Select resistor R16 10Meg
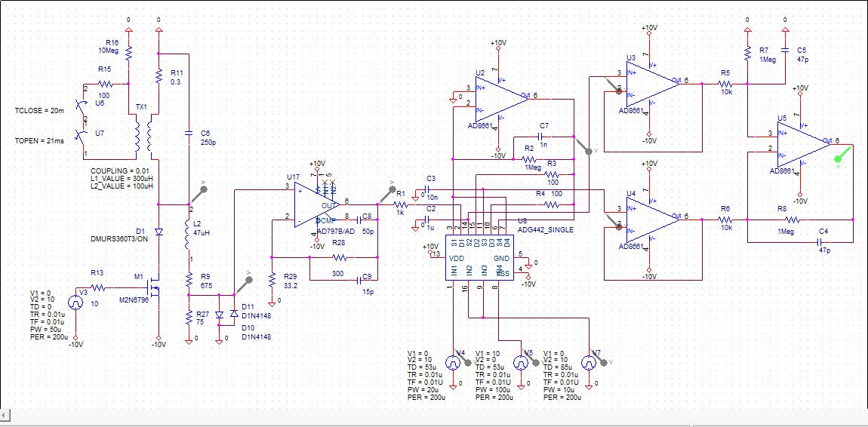 [x=128, y=53]
